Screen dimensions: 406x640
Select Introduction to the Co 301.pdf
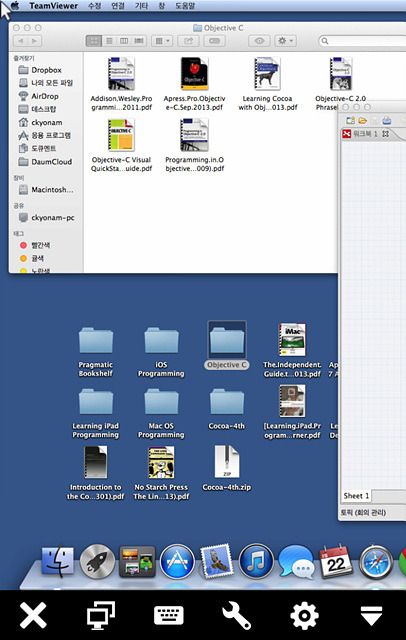coord(95,473)
